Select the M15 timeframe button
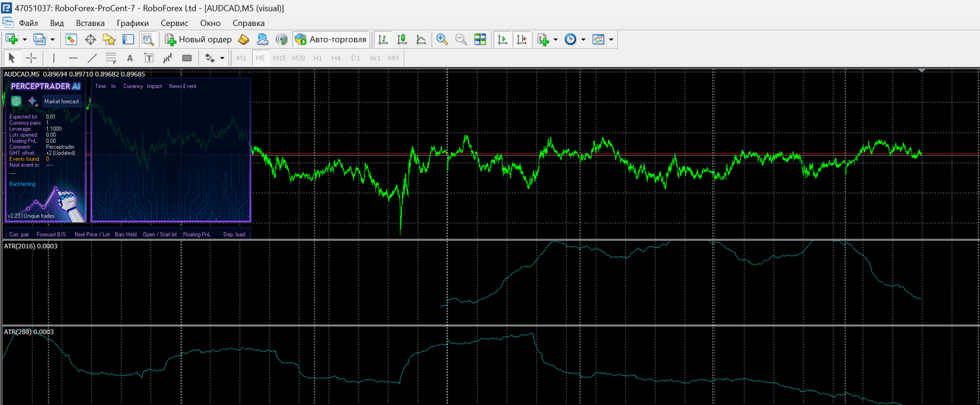 (280, 58)
